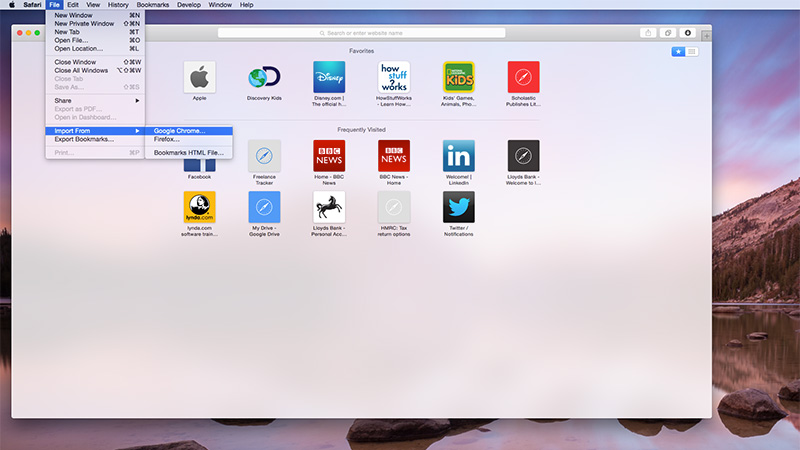Open the Edit menu

click(73, 5)
